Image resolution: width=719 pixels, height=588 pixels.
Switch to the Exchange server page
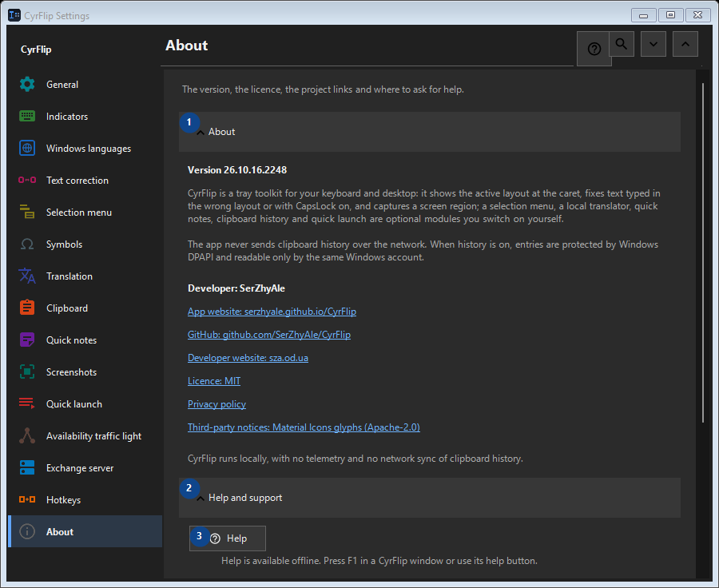(x=85, y=468)
